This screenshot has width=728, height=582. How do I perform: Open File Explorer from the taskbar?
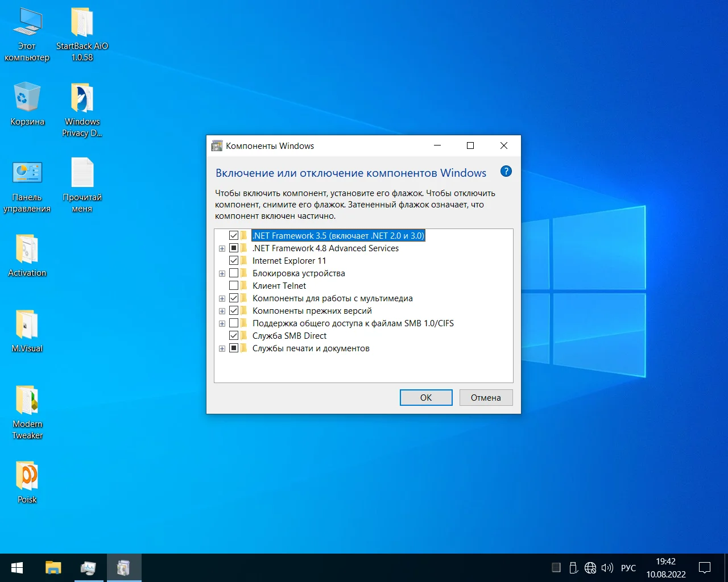pos(53,568)
